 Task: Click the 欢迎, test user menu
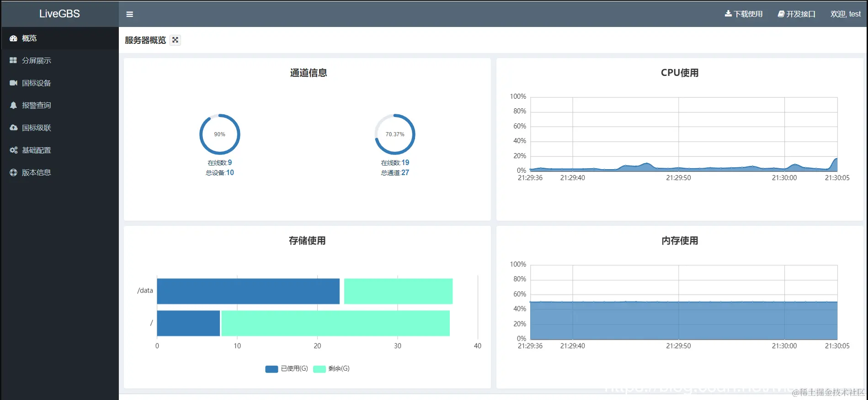[x=846, y=14]
